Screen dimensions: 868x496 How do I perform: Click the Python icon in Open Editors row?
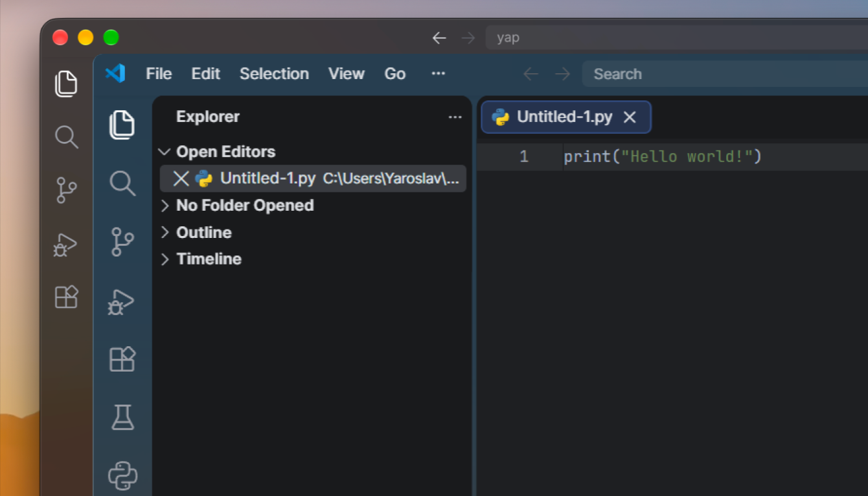[x=204, y=178]
